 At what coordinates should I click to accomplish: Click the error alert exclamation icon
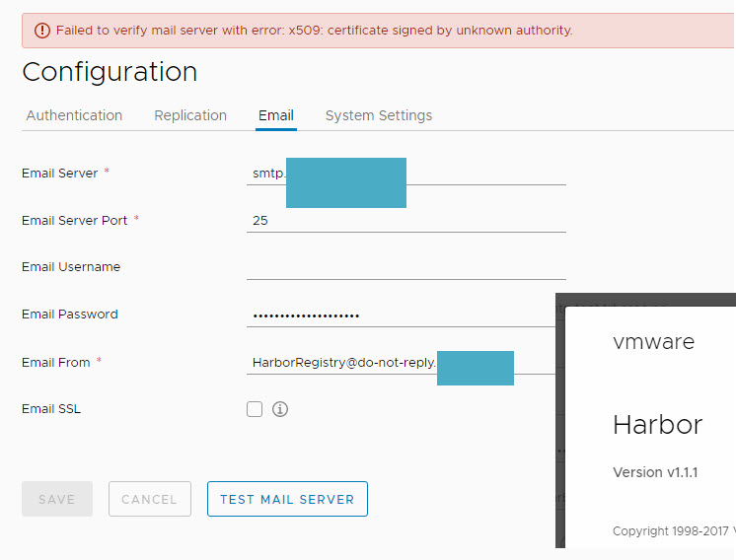(x=42, y=31)
